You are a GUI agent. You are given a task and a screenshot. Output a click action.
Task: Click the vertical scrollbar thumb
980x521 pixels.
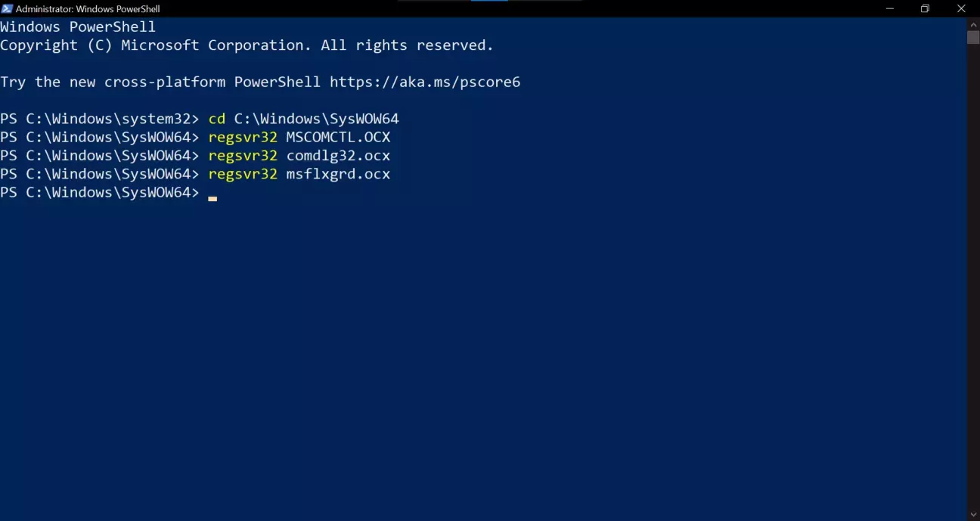pos(973,38)
